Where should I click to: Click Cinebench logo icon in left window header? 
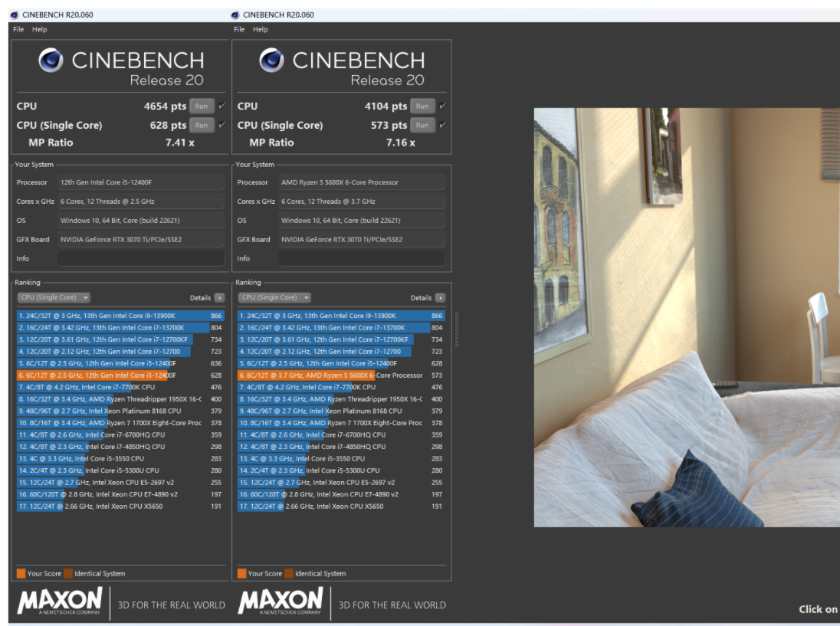click(x=51, y=60)
